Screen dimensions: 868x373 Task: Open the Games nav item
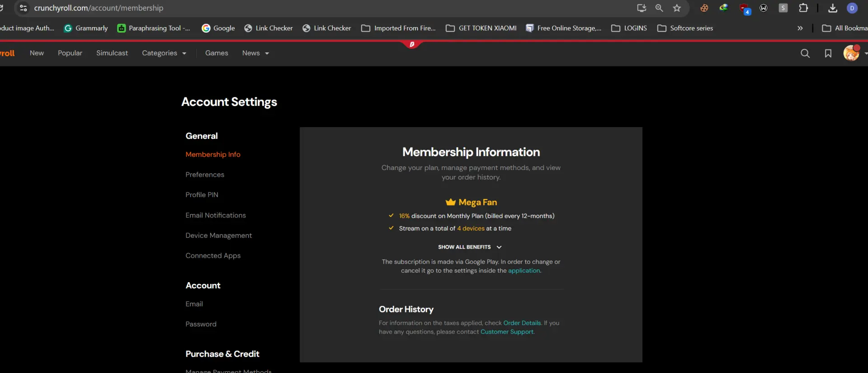point(217,53)
